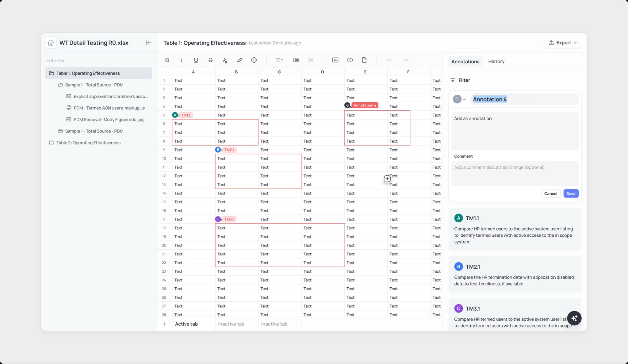Toggle underline text formatting
The height and width of the screenshot is (364, 628).
pos(196,60)
